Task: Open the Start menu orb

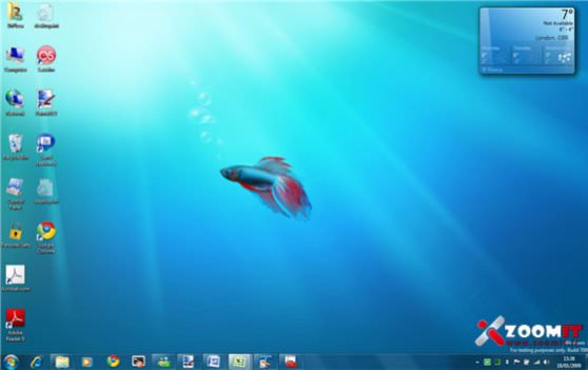Action: [11, 362]
